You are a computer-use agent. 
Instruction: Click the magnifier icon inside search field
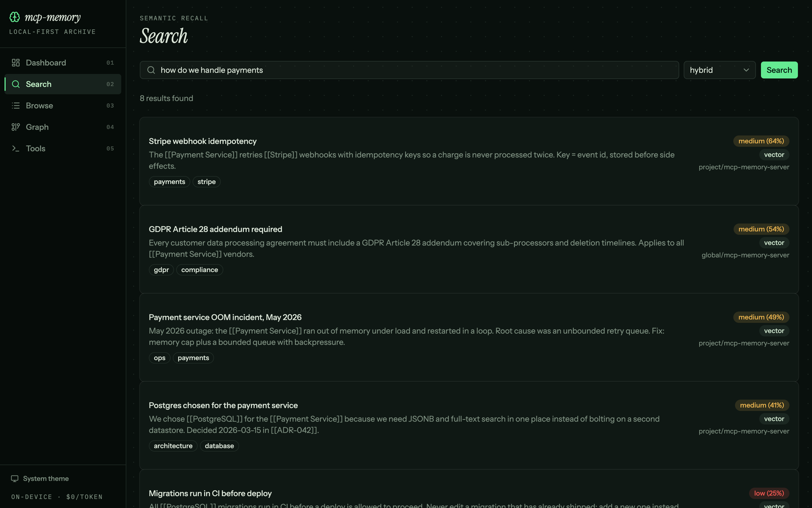[151, 70]
